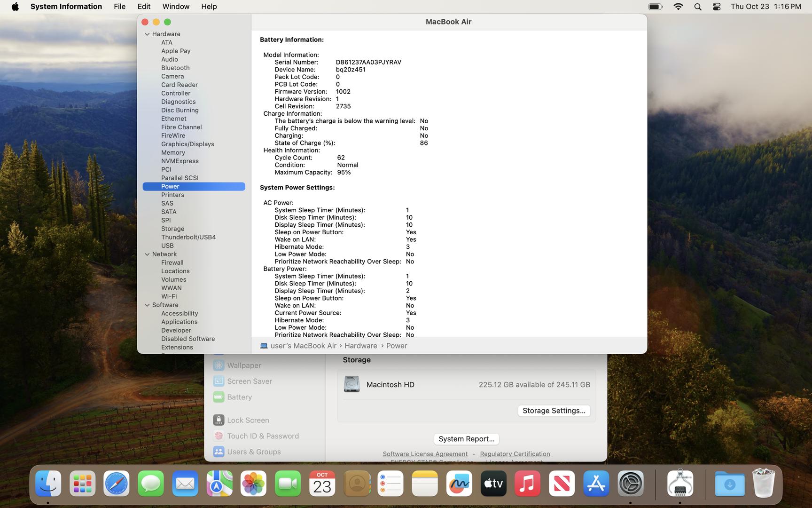This screenshot has width=812, height=508.
Task: Click Hardware in the bottom path bar
Action: (x=360, y=346)
